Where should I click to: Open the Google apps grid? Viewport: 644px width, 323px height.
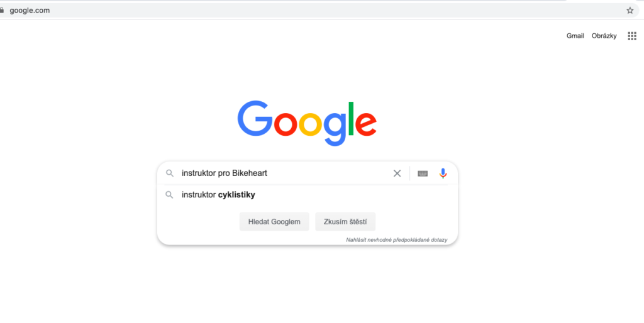coord(631,36)
